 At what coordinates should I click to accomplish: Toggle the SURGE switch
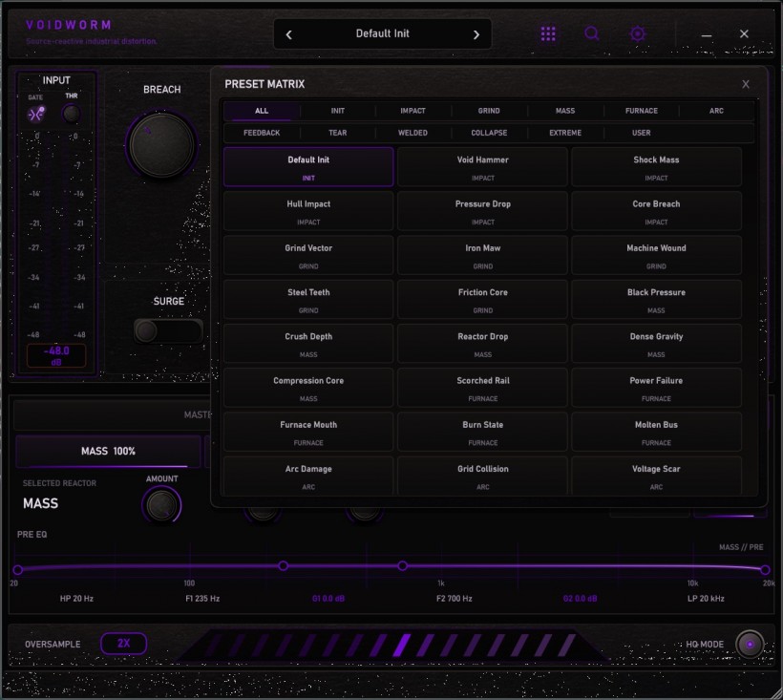tap(168, 330)
